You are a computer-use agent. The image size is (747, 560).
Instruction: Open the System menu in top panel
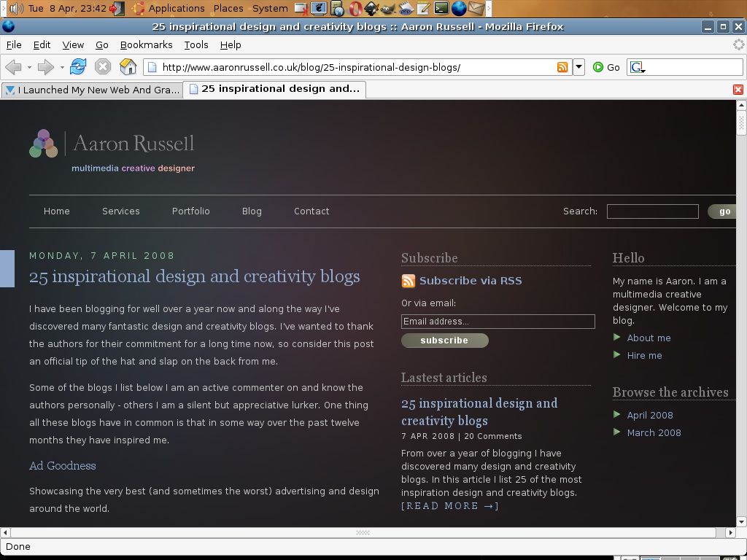tap(270, 8)
